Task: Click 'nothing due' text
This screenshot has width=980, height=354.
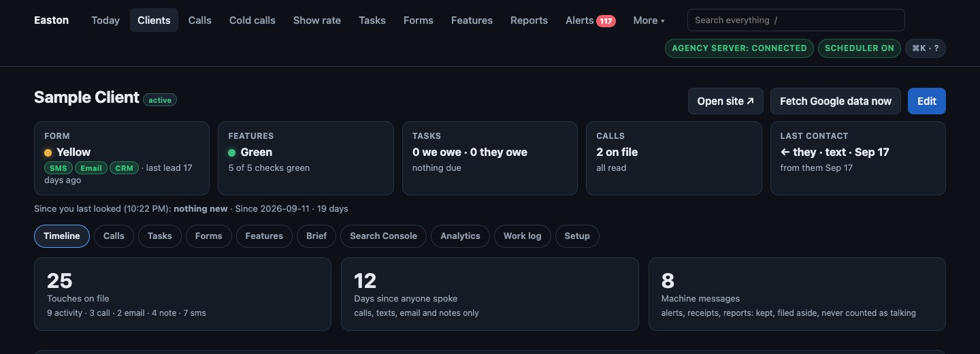Action: tap(436, 168)
